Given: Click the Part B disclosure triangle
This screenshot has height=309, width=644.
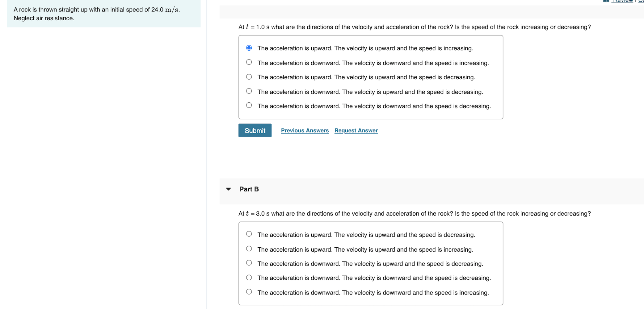Looking at the screenshot, I should click(228, 189).
